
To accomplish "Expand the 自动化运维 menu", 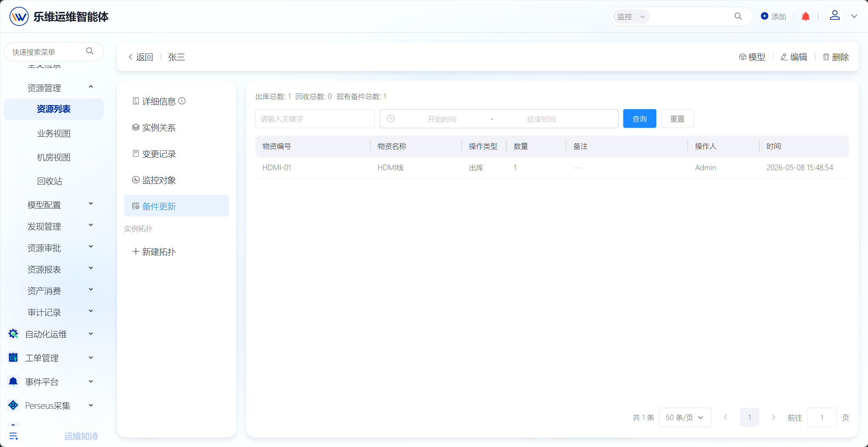I will 91,334.
